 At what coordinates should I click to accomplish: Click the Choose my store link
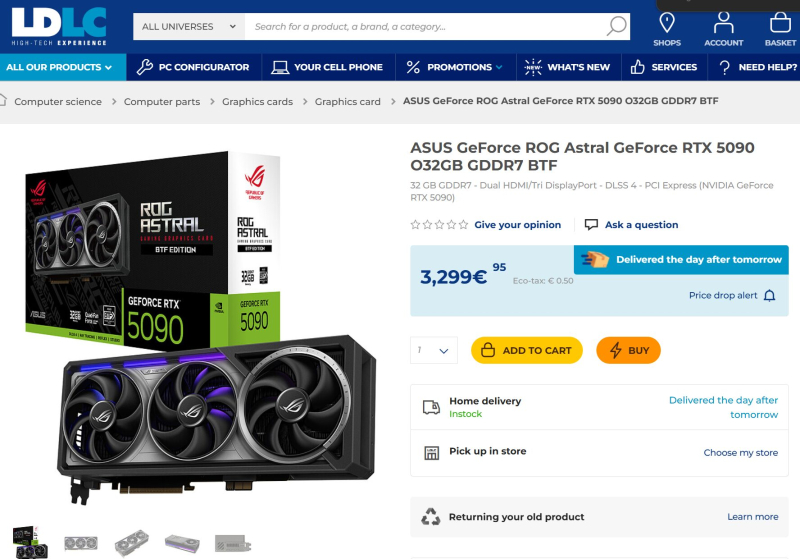coord(740,452)
